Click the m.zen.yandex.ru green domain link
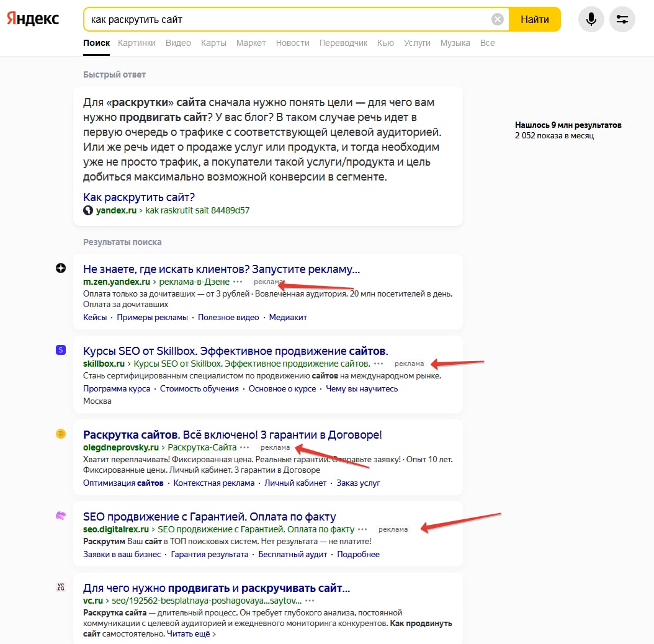 pos(117,282)
